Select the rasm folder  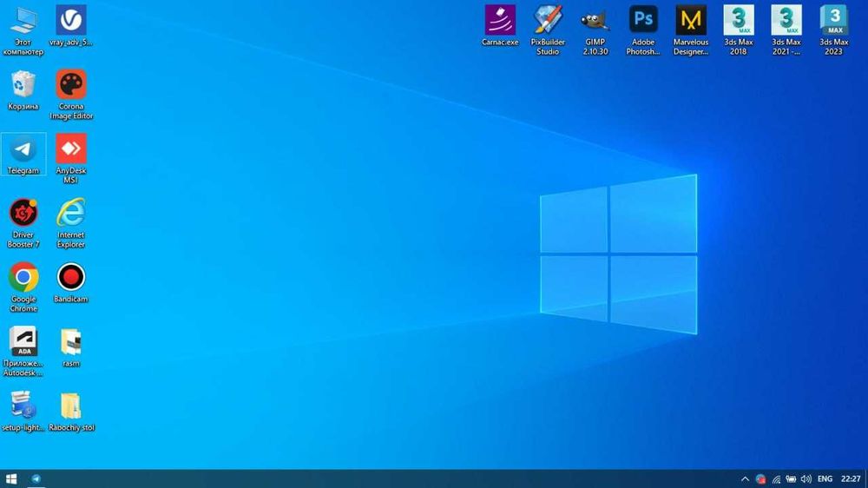click(x=71, y=348)
